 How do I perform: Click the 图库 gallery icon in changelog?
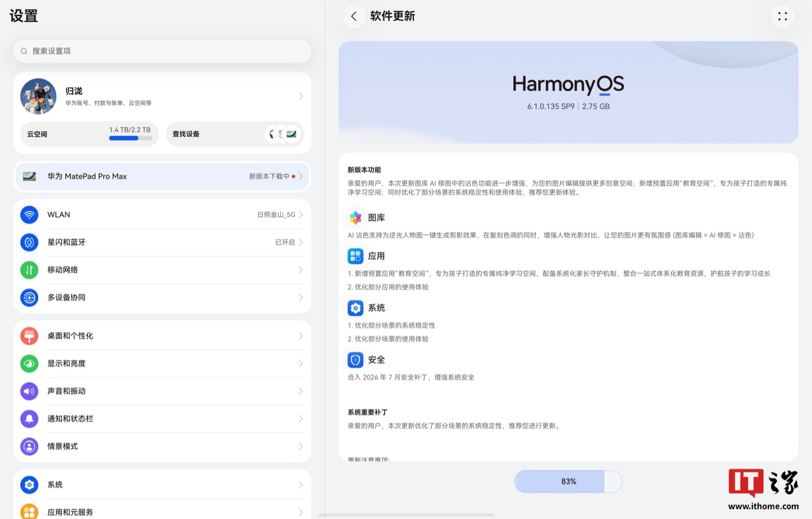[355, 218]
